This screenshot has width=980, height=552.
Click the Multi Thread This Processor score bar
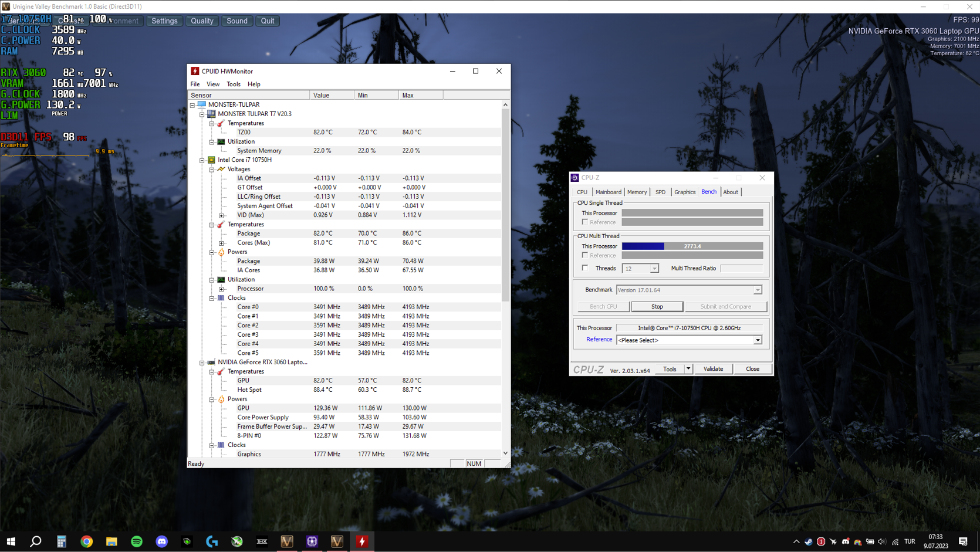pos(692,246)
